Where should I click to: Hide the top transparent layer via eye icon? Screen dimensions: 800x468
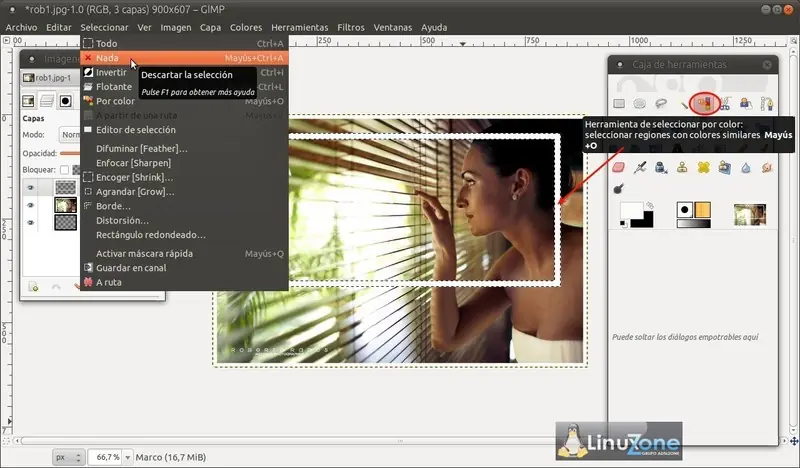coord(31,188)
